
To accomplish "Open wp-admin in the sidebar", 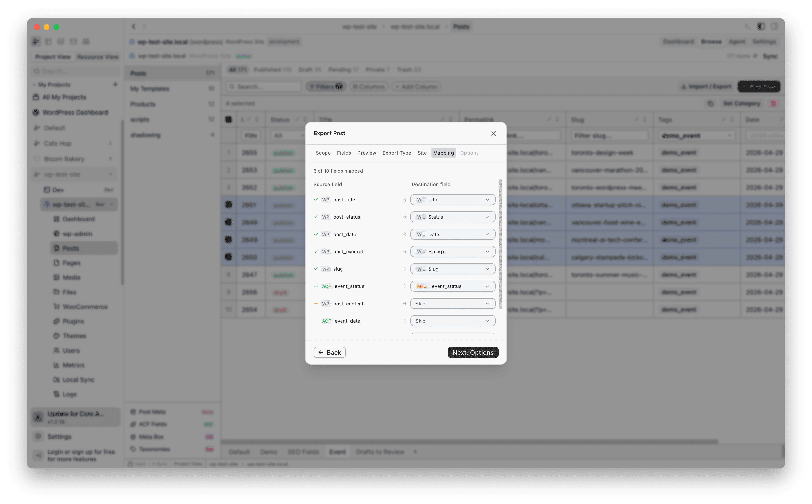I will pyautogui.click(x=77, y=234).
